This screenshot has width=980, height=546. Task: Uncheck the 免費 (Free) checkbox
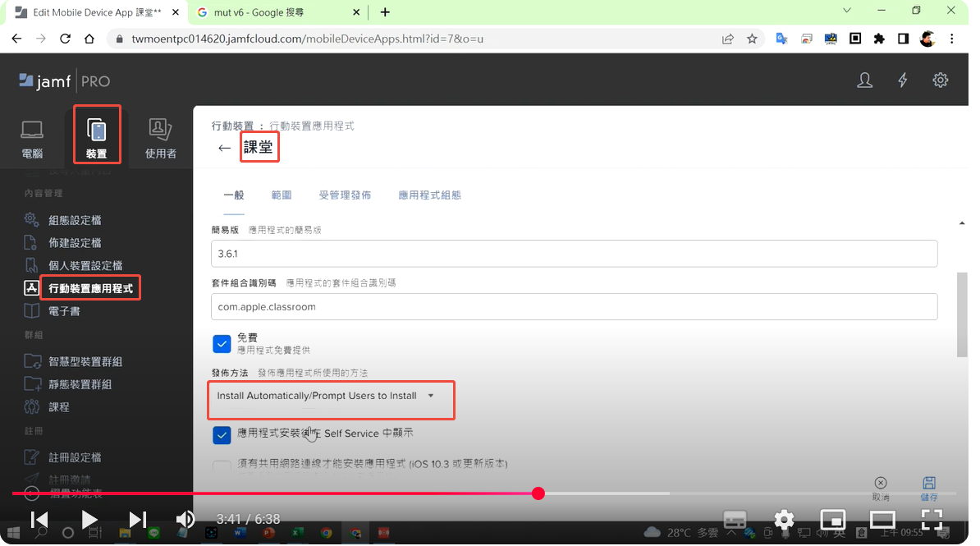[x=222, y=343]
